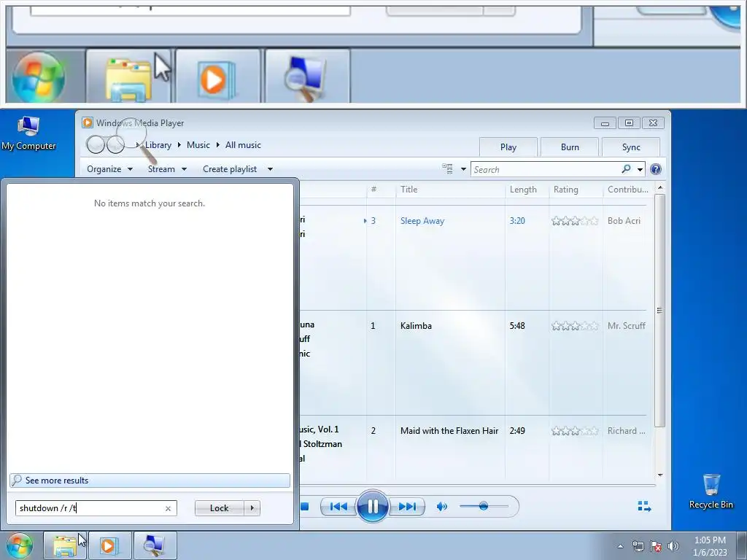Expand the Create playlist dropdown arrow
Viewport: 747px width, 560px height.
(x=270, y=169)
